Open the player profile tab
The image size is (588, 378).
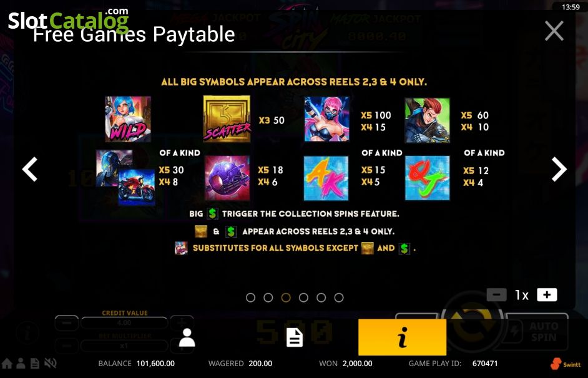pyautogui.click(x=187, y=337)
